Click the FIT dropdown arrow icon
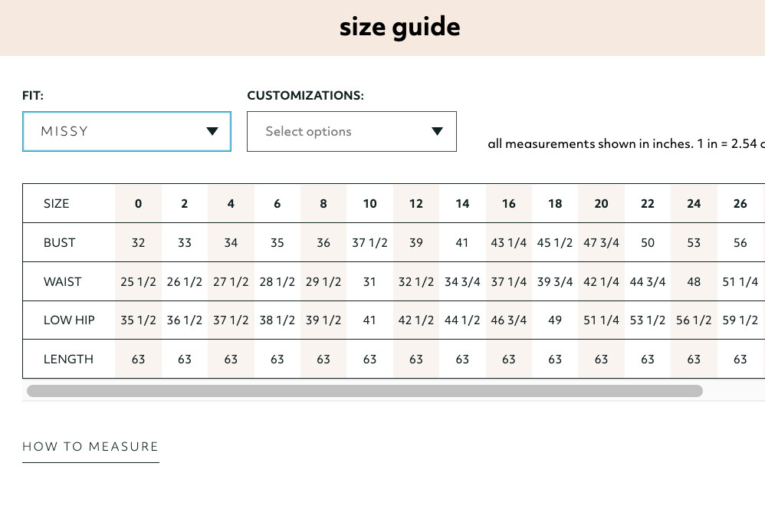The image size is (765, 532). (212, 131)
